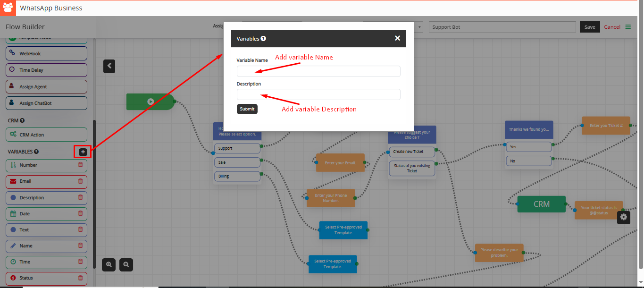Viewport: 644px width, 288px height.
Task: Select the Description variable item
Action: pos(47,197)
